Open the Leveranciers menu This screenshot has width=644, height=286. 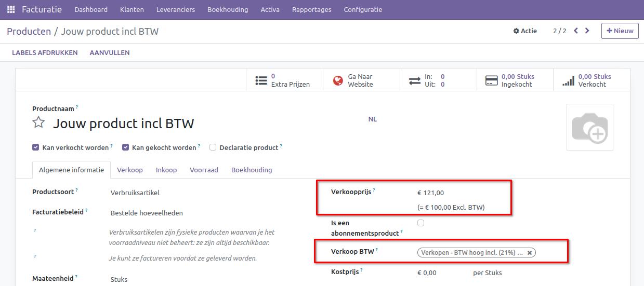(175, 9)
